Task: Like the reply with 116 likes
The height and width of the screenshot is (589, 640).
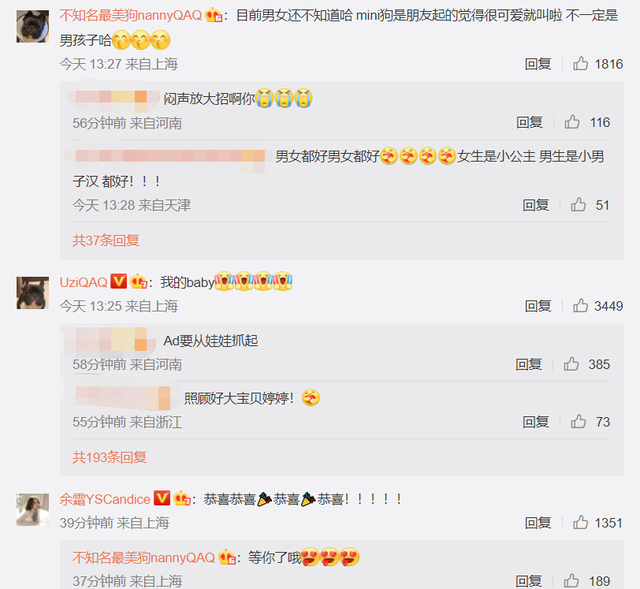Action: pyautogui.click(x=572, y=122)
